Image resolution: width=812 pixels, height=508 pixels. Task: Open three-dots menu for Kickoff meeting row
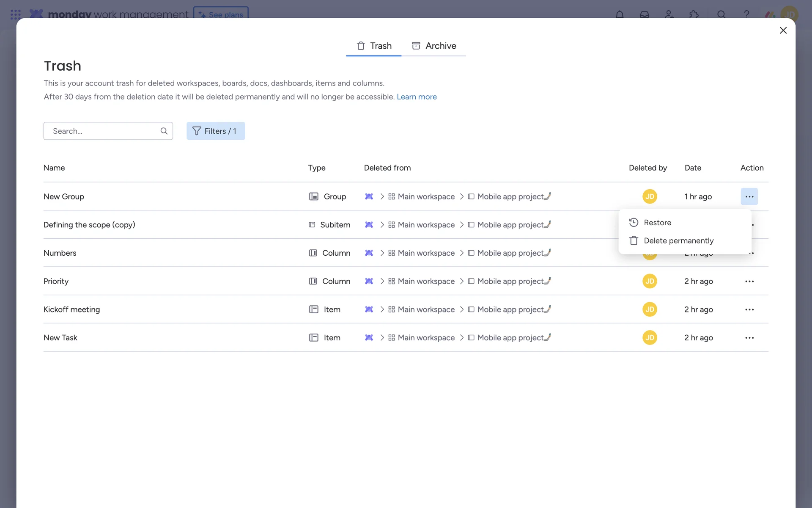749,309
